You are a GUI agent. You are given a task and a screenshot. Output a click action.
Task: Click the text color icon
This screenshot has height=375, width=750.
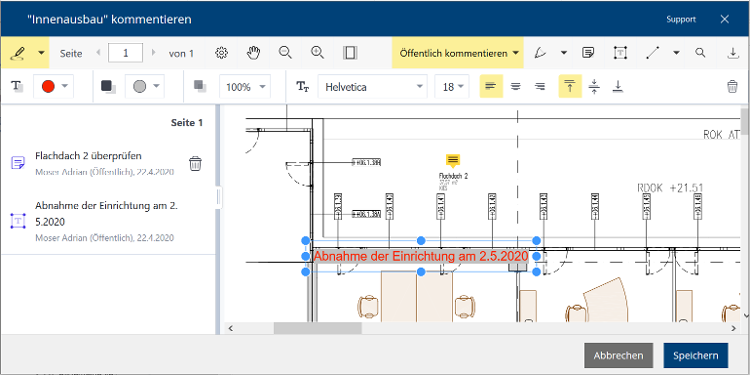(17, 87)
